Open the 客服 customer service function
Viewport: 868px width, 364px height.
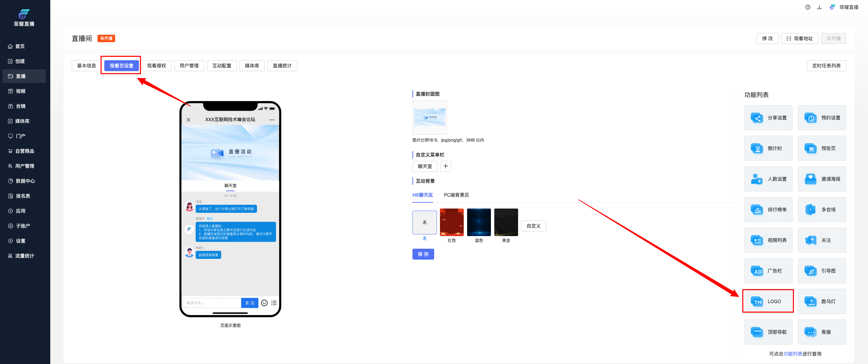click(822, 332)
